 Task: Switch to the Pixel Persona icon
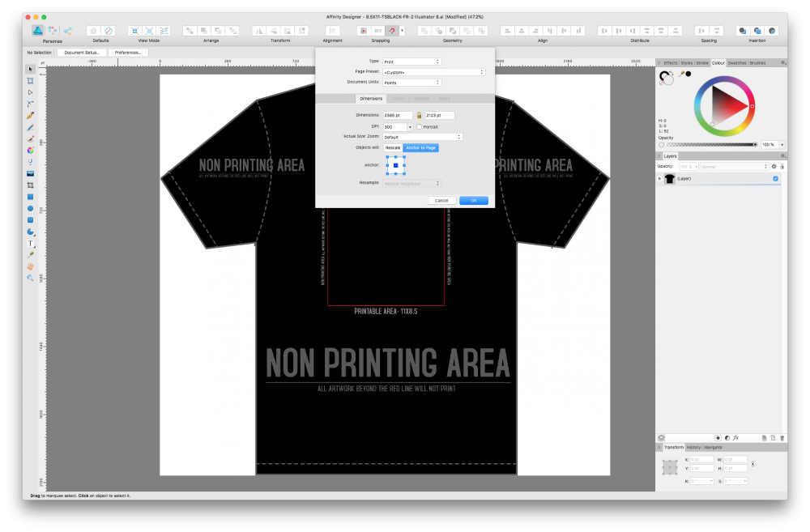tap(52, 31)
